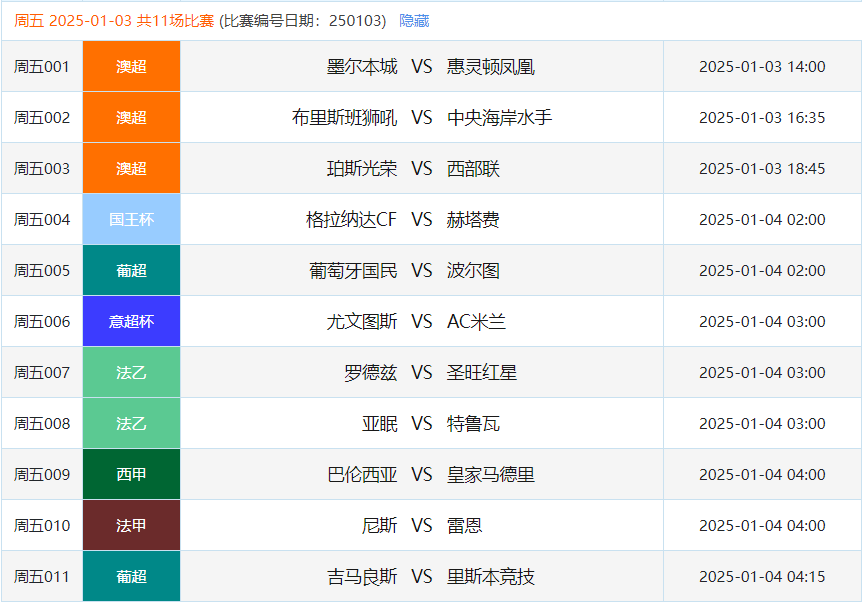Click match number 周五004

pos(42,220)
